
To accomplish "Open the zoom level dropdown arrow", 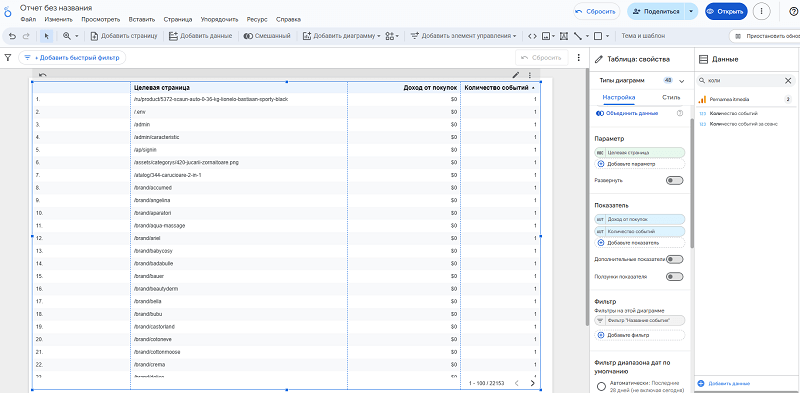I will click(77, 36).
